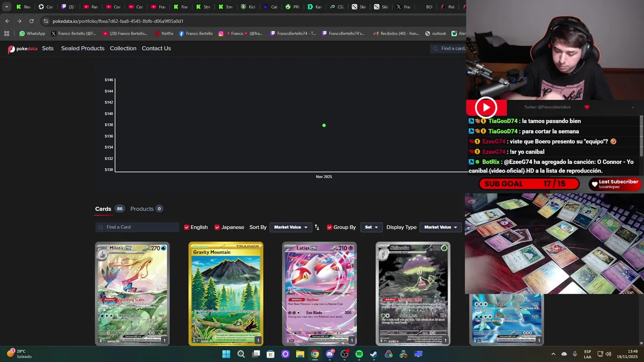Open Instagram bookmark icon
Viewport: 644px width, 362px height.
point(221,34)
